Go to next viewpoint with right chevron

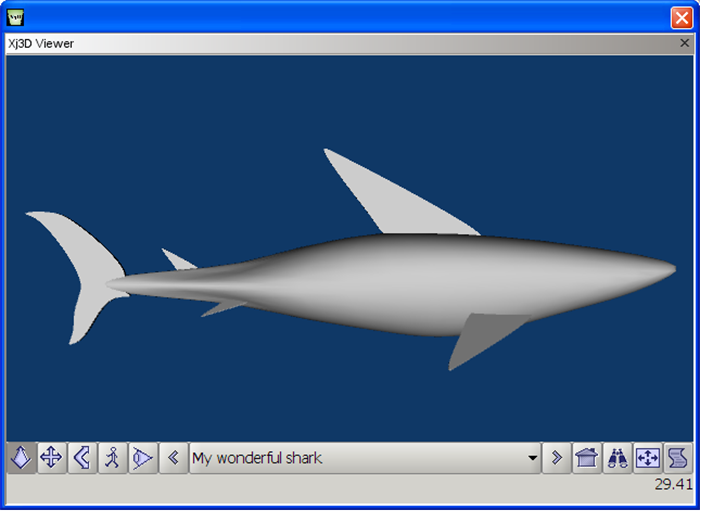point(557,458)
